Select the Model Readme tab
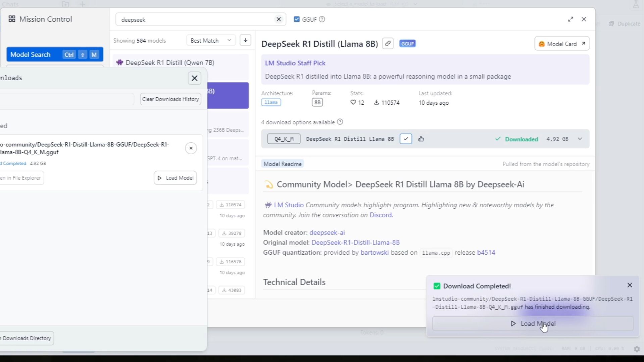The height and width of the screenshot is (362, 644). click(x=282, y=164)
